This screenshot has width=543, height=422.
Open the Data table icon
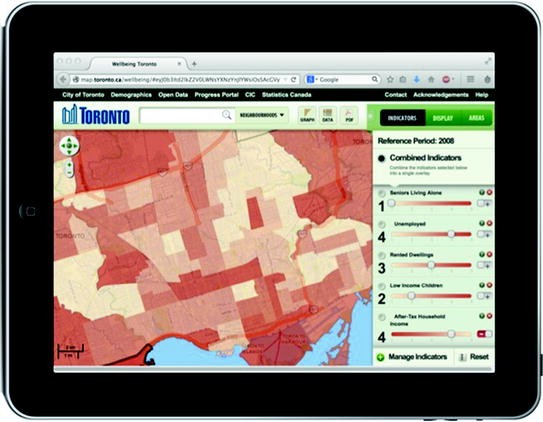[328, 115]
